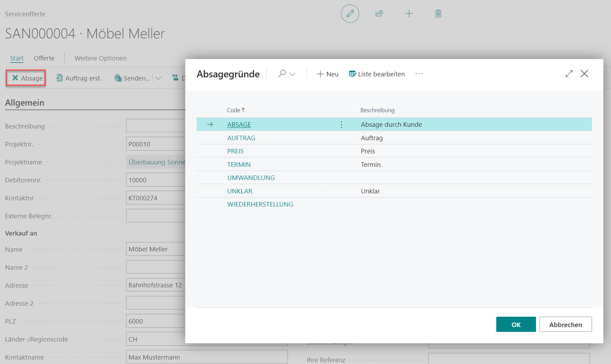Confirm with the OK button
Image resolution: width=611 pixels, height=364 pixels.
516,324
